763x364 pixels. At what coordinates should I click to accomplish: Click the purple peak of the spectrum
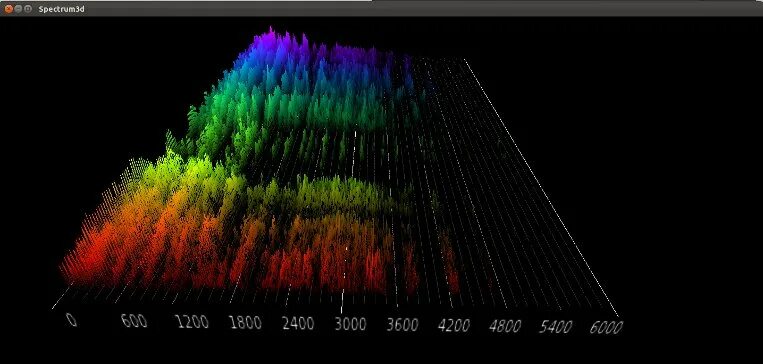[x=271, y=38]
